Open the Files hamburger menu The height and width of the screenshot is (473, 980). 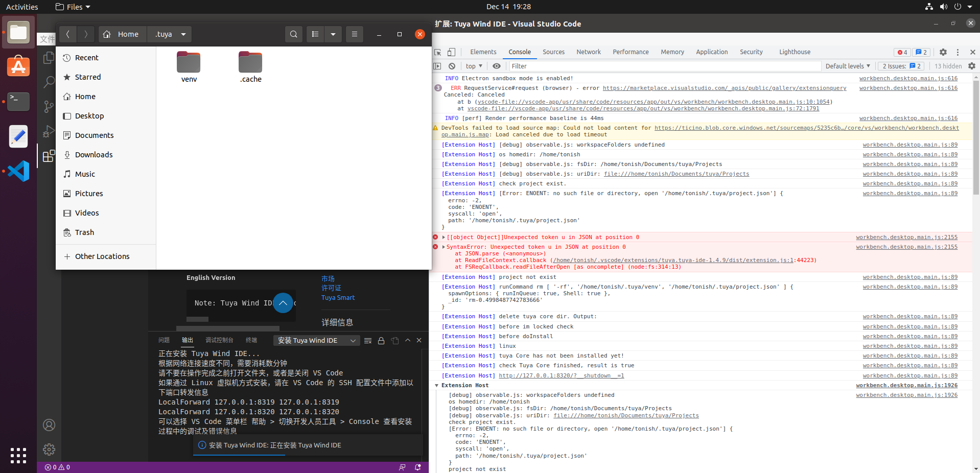355,34
